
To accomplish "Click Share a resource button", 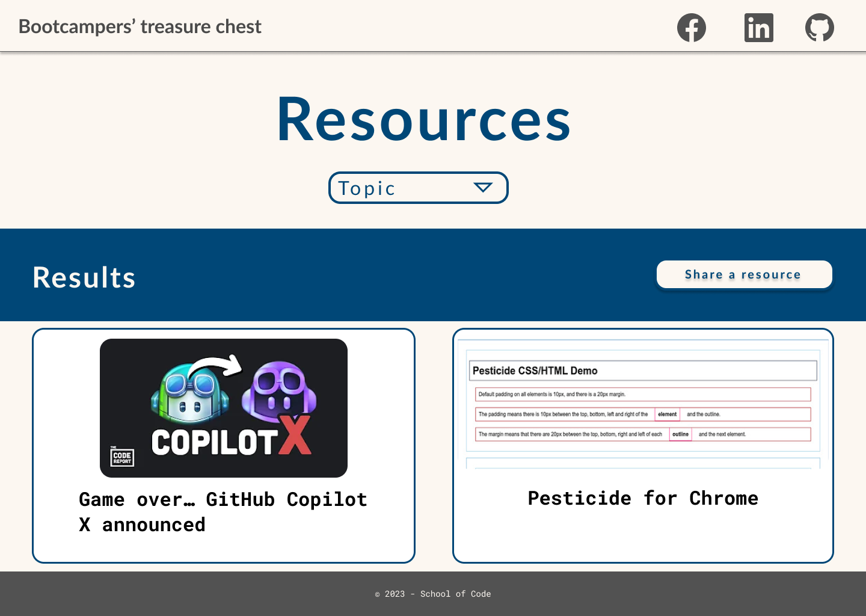I will 744,274.
